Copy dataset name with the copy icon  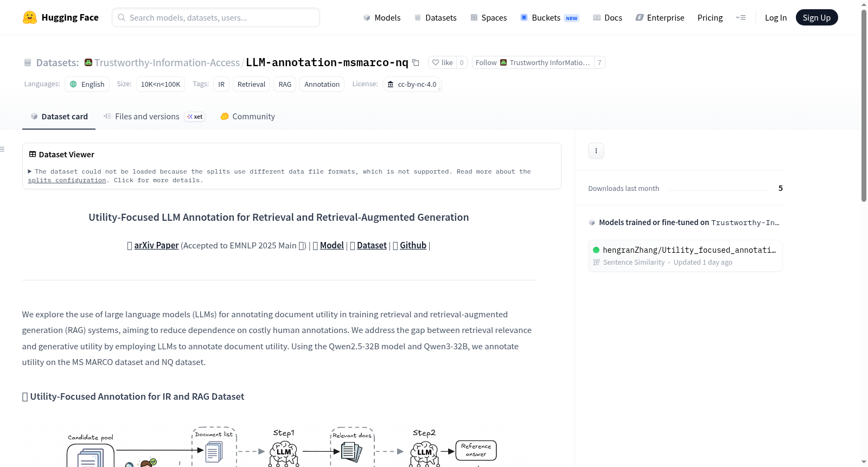point(416,62)
